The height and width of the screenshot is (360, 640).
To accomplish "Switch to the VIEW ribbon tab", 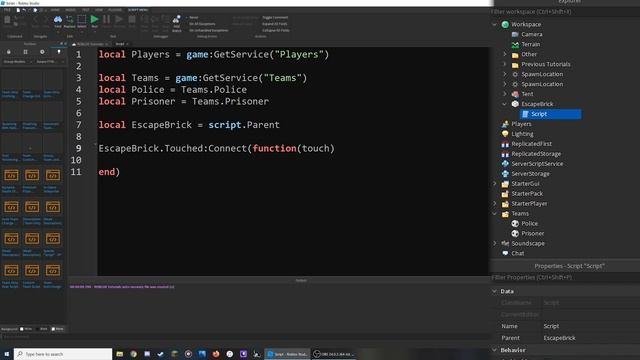I will pos(99,10).
